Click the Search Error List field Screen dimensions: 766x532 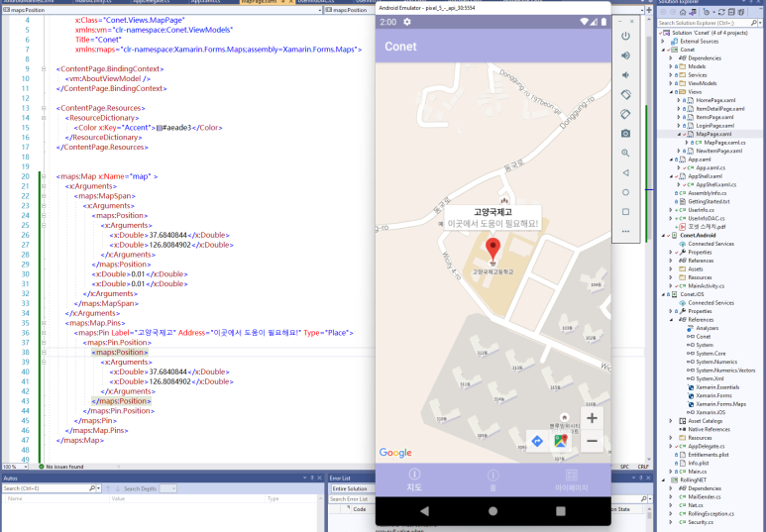[x=352, y=499]
